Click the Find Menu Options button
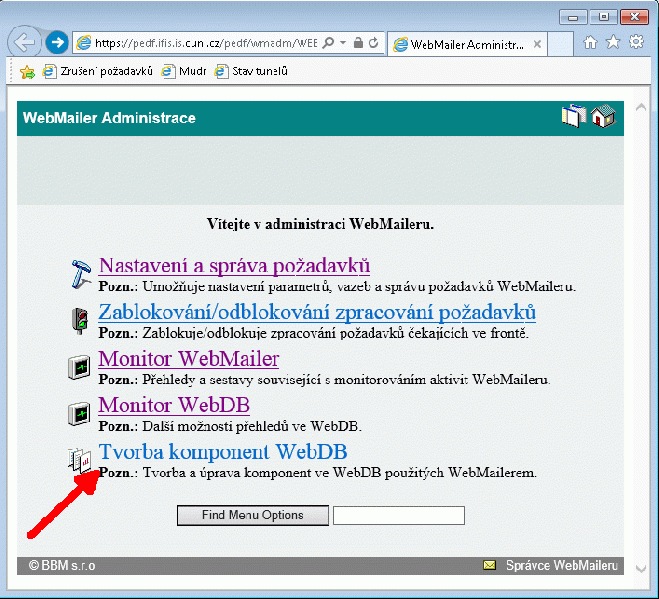 (x=253, y=515)
